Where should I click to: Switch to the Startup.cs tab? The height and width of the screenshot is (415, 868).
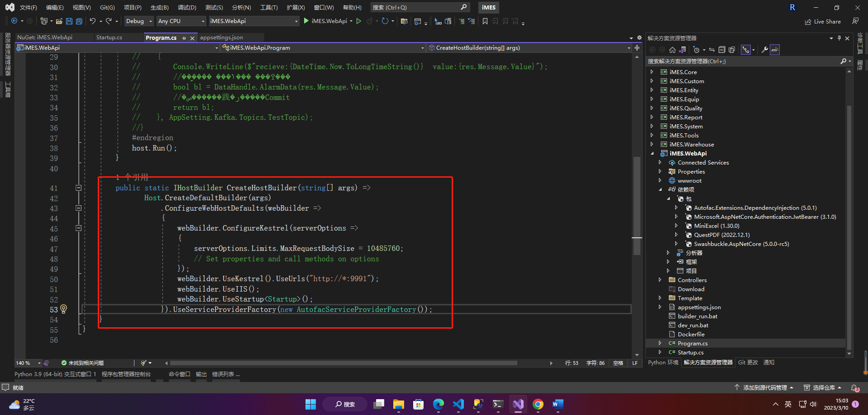coord(109,38)
